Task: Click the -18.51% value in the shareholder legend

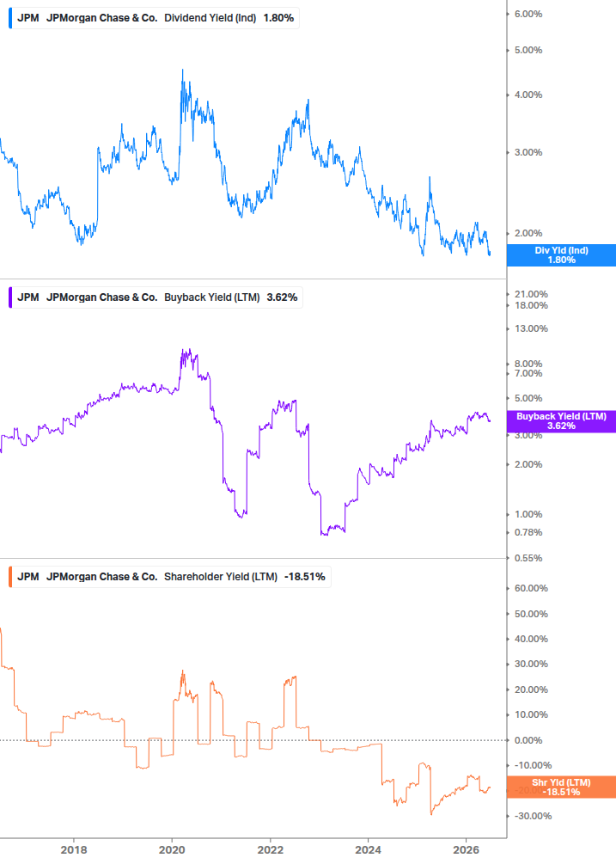Action: pyautogui.click(x=305, y=576)
